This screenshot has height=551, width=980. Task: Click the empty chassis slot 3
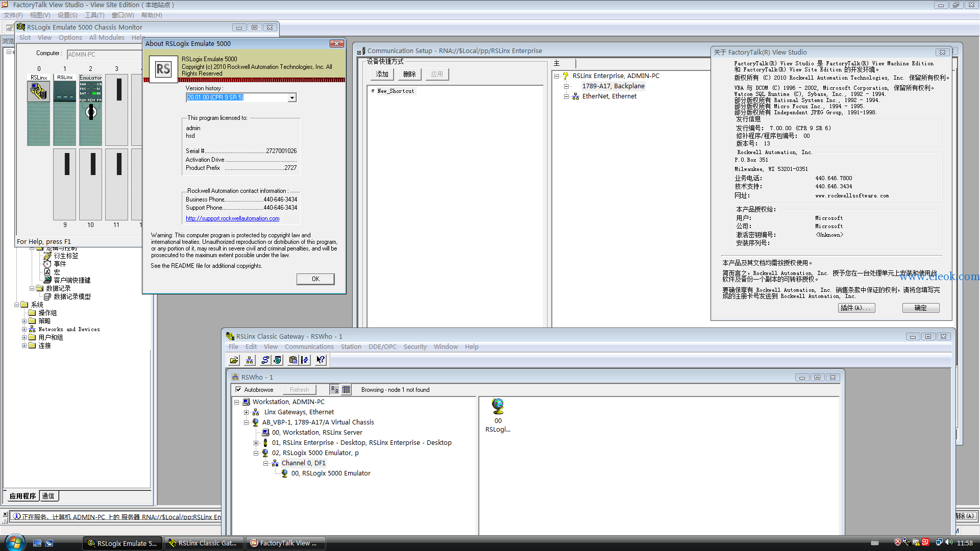coord(117,110)
